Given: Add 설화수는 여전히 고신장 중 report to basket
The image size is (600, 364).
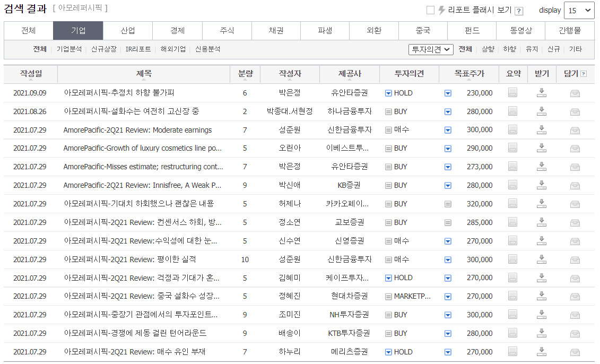Looking at the screenshot, I should [575, 112].
